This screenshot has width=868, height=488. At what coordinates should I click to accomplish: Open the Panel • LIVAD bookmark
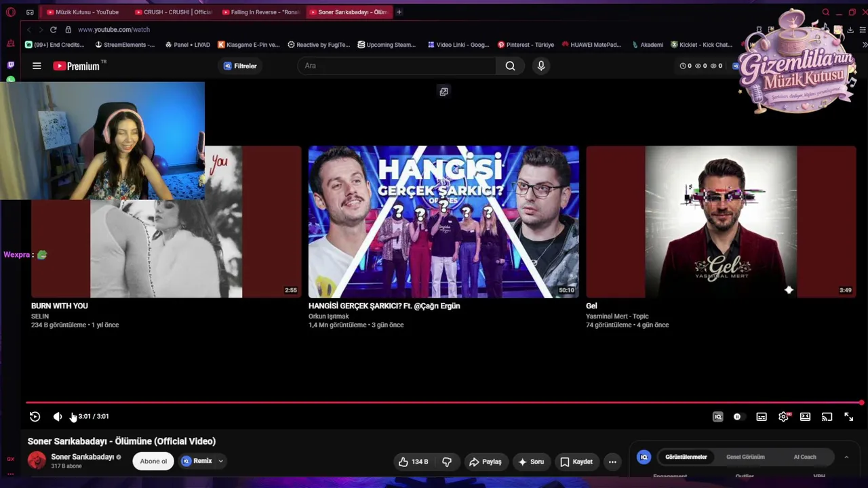[188, 45]
